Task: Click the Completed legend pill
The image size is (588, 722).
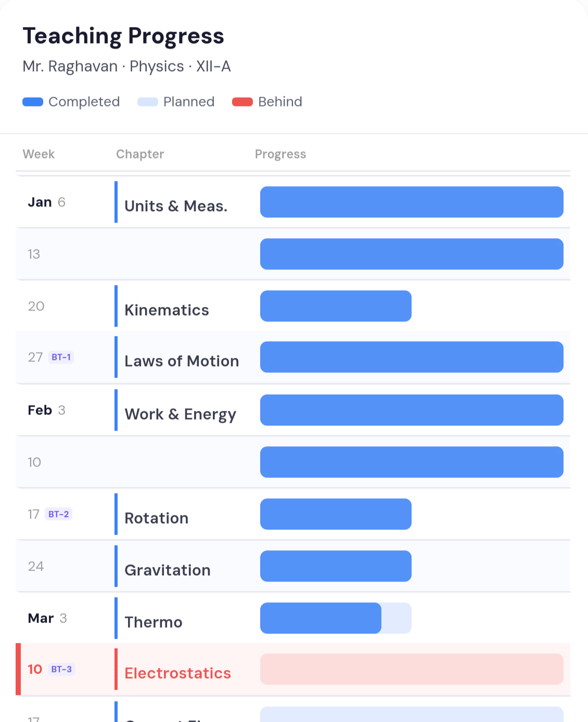Action: [32, 102]
